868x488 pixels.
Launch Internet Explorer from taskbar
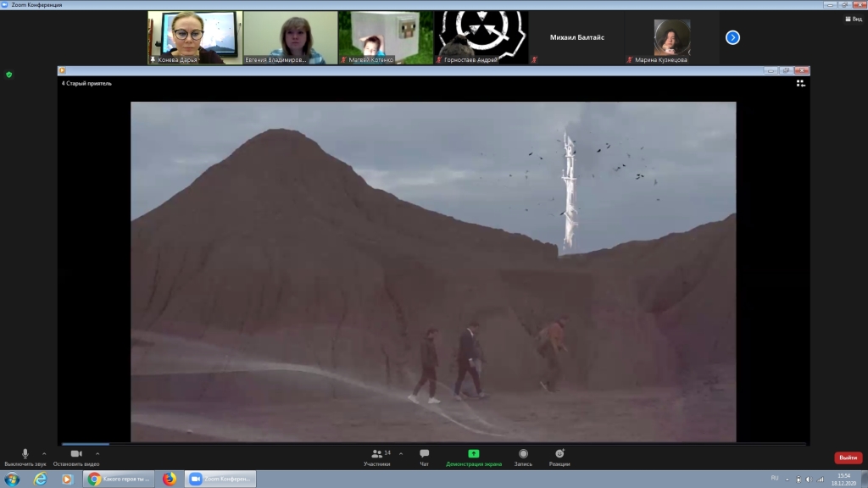41,480
